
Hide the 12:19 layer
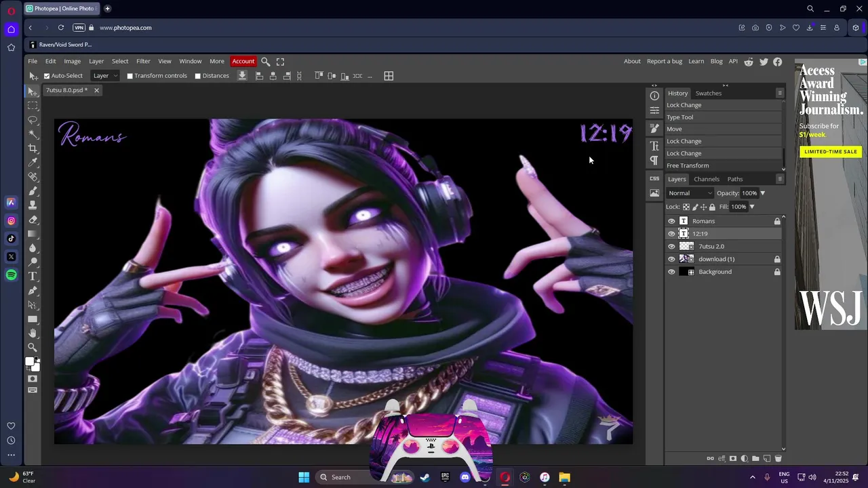[671, 234]
